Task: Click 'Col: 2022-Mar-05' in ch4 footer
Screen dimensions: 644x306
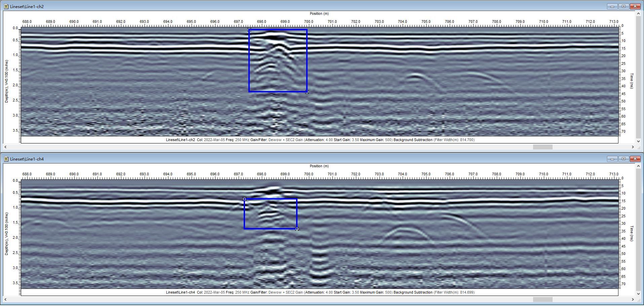Action: tap(211, 292)
